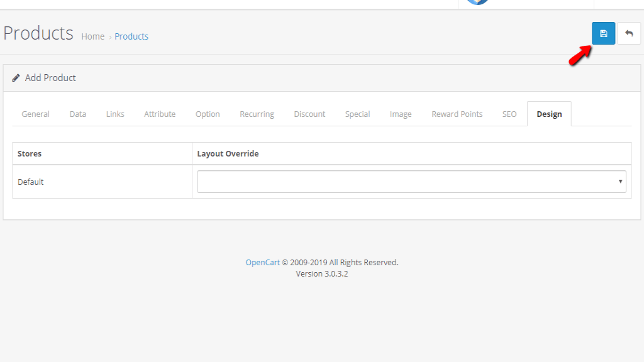Switch to the General tab
This screenshot has height=362, width=644.
point(35,114)
